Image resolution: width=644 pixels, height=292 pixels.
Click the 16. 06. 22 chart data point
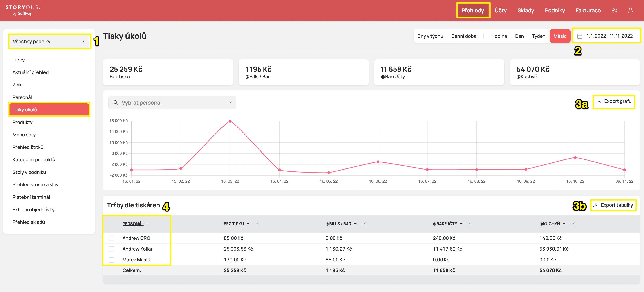(378, 162)
